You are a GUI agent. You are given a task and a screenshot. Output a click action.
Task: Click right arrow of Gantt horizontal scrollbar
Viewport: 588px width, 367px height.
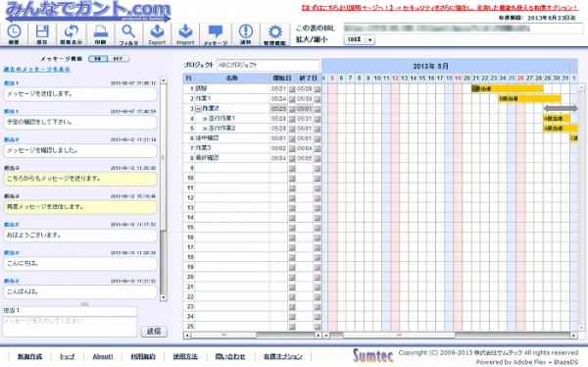point(573,335)
